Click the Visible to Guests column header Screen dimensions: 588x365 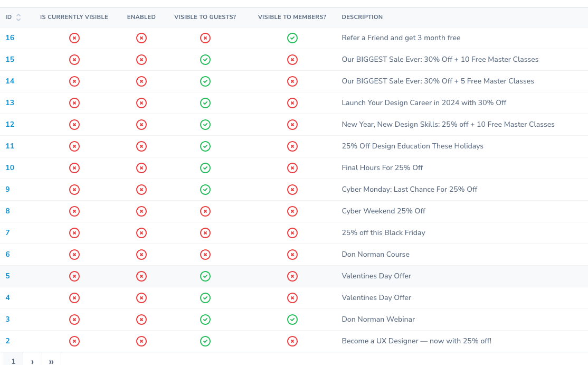tap(205, 17)
